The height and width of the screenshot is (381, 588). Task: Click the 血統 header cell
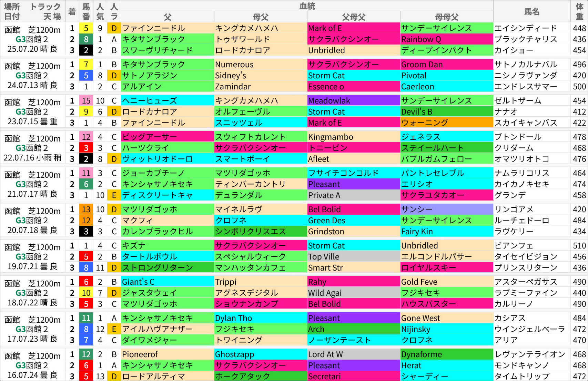307,6
